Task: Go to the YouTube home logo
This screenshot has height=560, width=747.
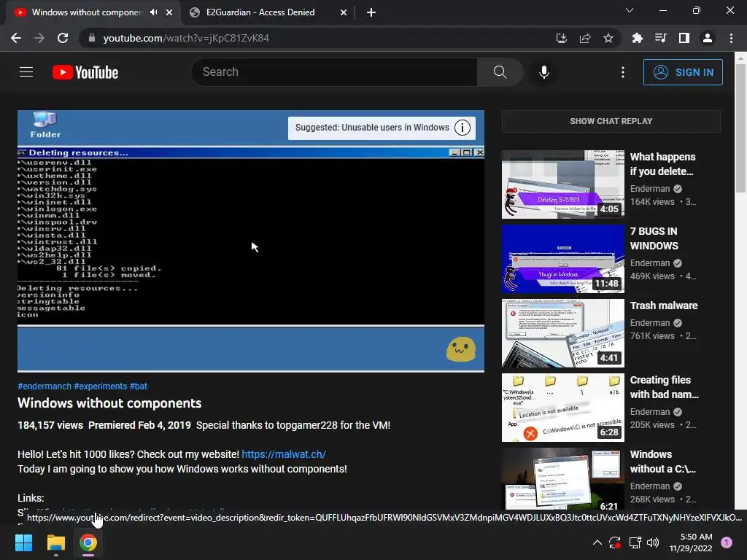Action: (x=85, y=72)
